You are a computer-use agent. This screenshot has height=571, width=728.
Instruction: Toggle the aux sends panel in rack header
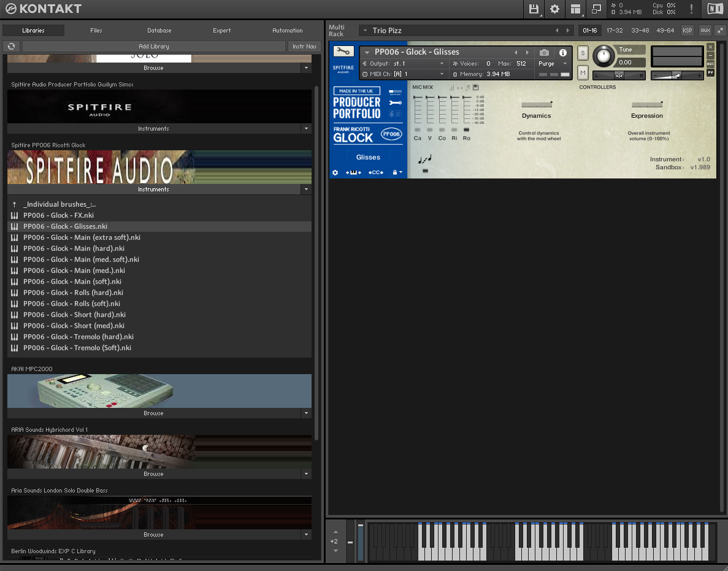click(705, 31)
